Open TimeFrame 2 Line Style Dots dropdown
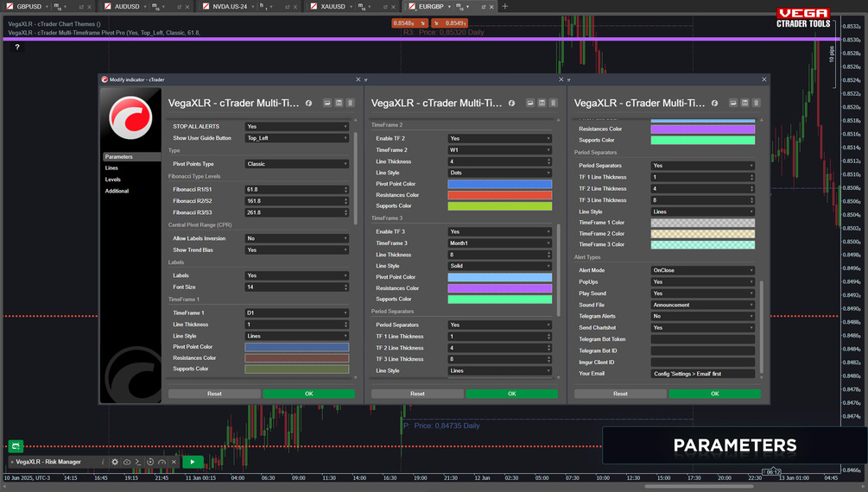The width and height of the screenshot is (868, 492). 500,173
